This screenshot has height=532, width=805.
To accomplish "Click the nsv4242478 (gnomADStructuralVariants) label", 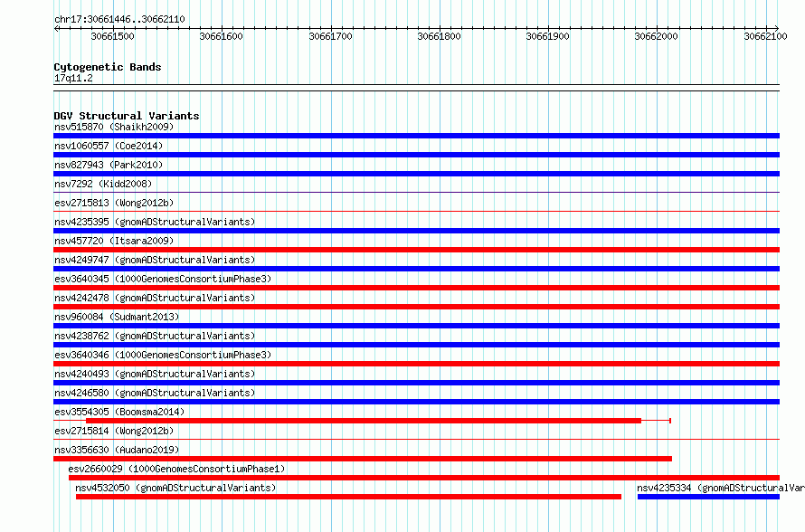I will pos(155,298).
